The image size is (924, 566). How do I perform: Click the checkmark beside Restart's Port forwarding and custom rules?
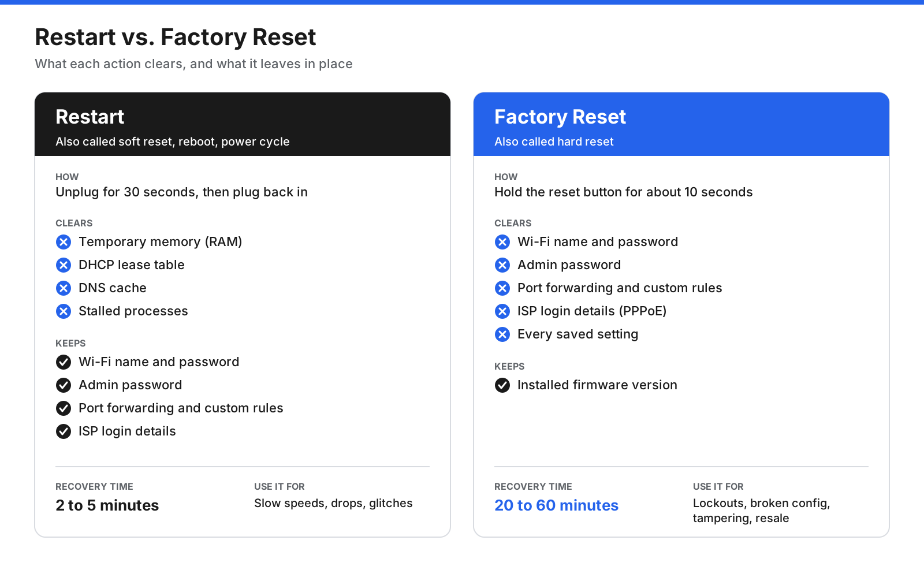(x=64, y=408)
